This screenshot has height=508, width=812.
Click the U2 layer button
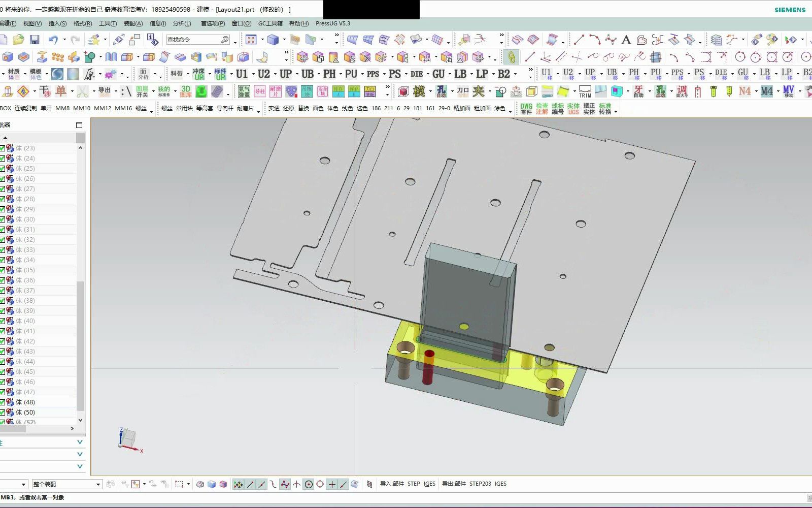(x=264, y=74)
